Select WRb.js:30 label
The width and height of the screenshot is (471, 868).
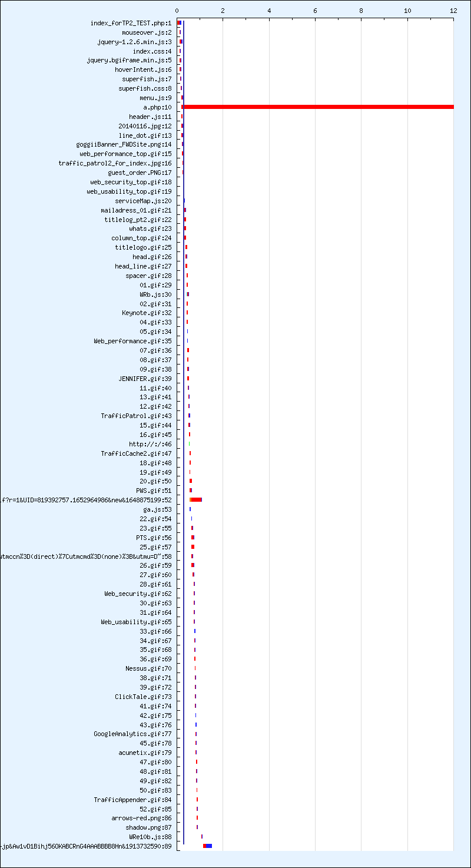point(156,294)
